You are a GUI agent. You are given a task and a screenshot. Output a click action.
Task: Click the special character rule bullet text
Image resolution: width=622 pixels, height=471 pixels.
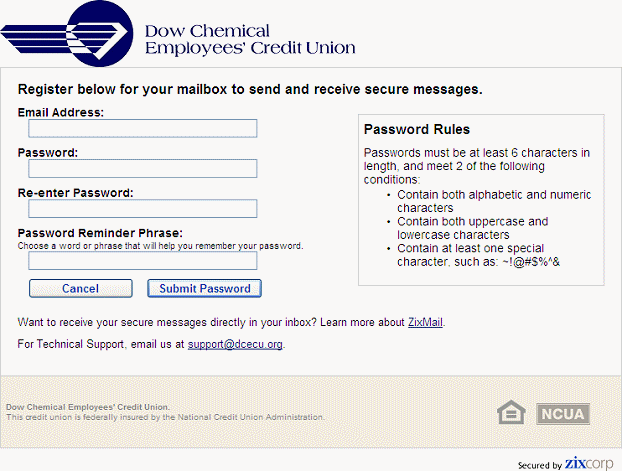click(x=470, y=254)
